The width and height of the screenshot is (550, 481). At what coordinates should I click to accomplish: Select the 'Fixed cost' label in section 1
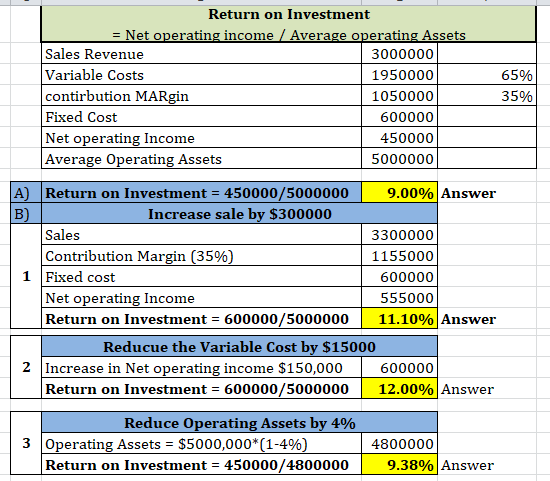coord(201,276)
